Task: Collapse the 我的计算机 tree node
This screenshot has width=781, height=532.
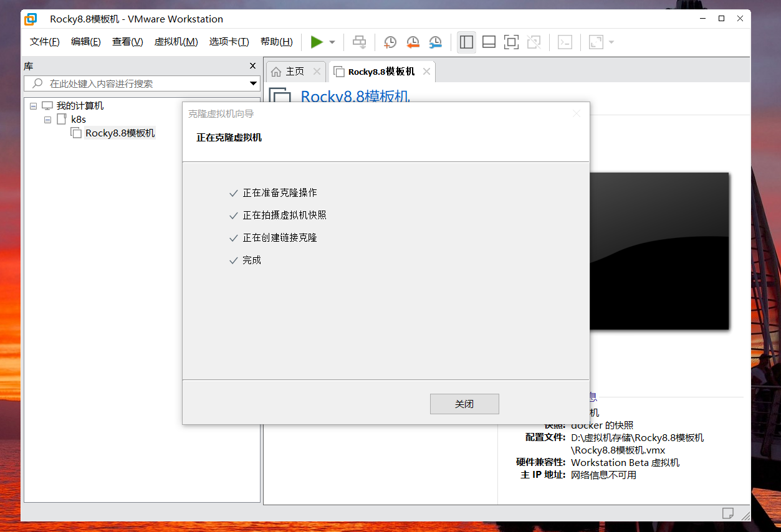Action: (33, 107)
